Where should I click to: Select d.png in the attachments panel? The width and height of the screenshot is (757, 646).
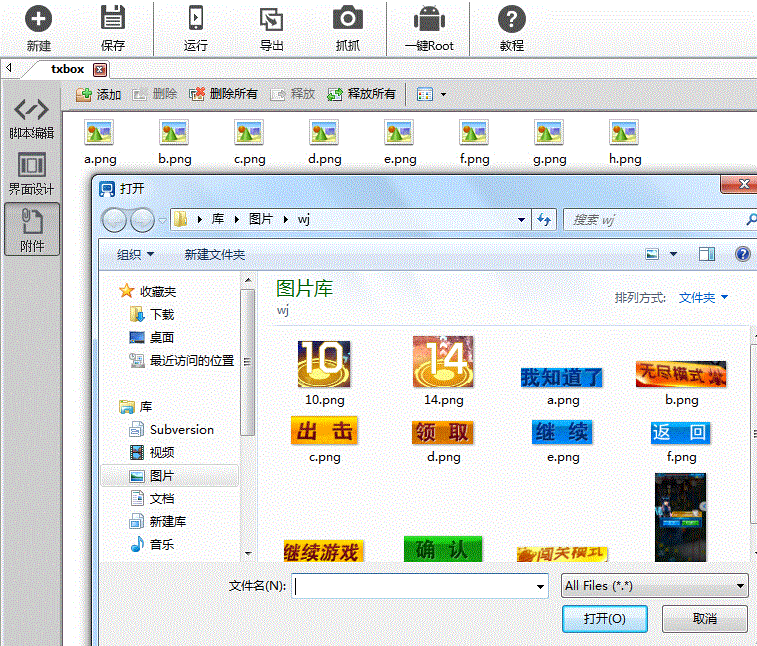click(324, 142)
